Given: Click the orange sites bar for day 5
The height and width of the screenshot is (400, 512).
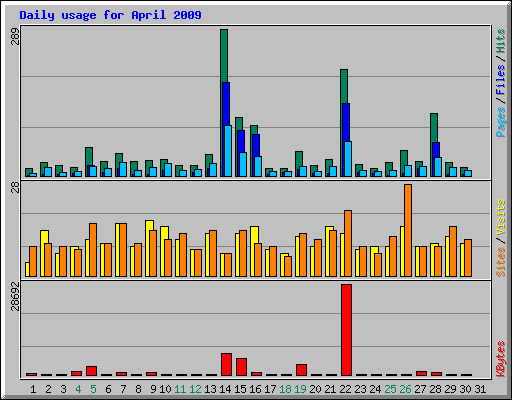Looking at the screenshot, I should click(x=93, y=250).
